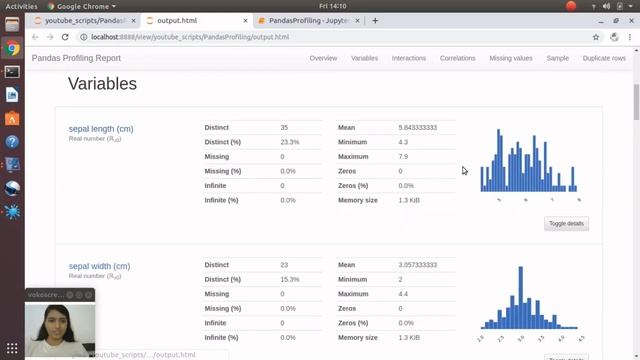Open the Interactions section
The height and width of the screenshot is (360, 640).
point(409,58)
